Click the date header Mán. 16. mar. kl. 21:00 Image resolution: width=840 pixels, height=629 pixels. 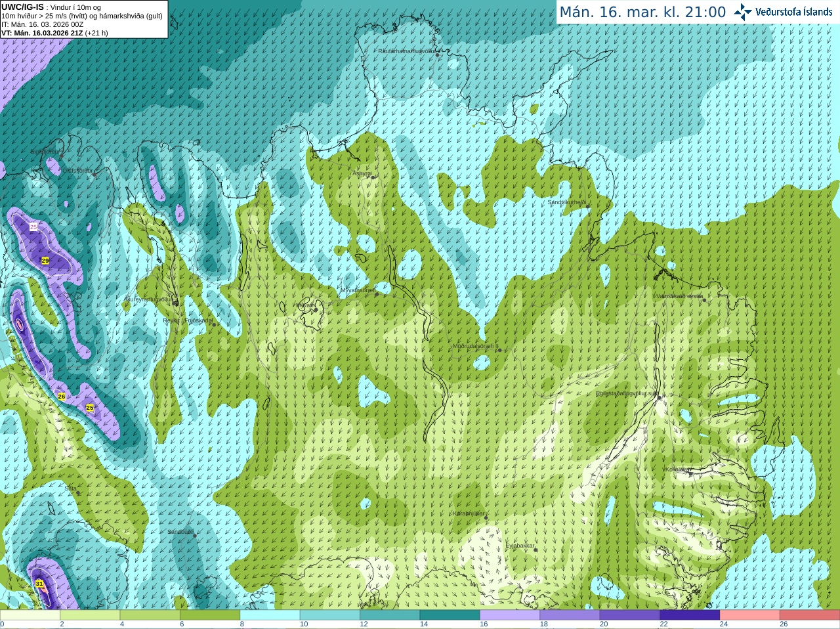(x=642, y=12)
